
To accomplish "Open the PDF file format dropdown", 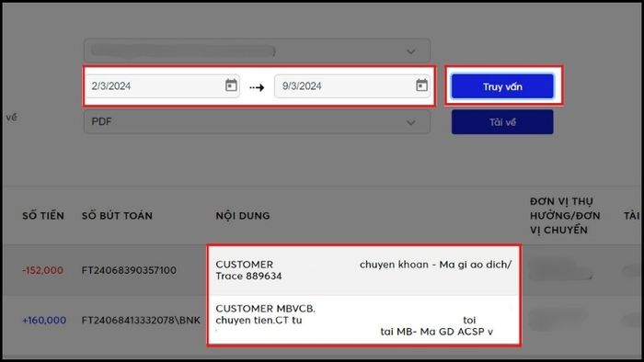I will click(257, 122).
